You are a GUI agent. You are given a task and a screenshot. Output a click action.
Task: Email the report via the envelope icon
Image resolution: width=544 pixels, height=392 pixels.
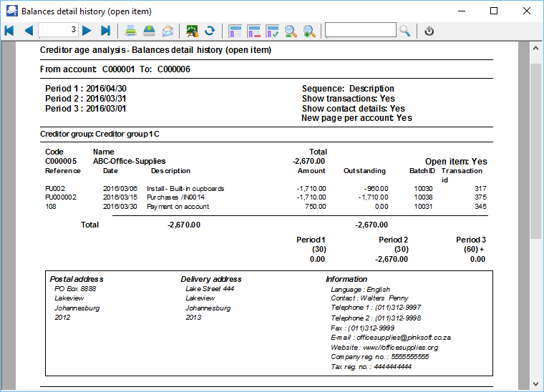[x=167, y=31]
